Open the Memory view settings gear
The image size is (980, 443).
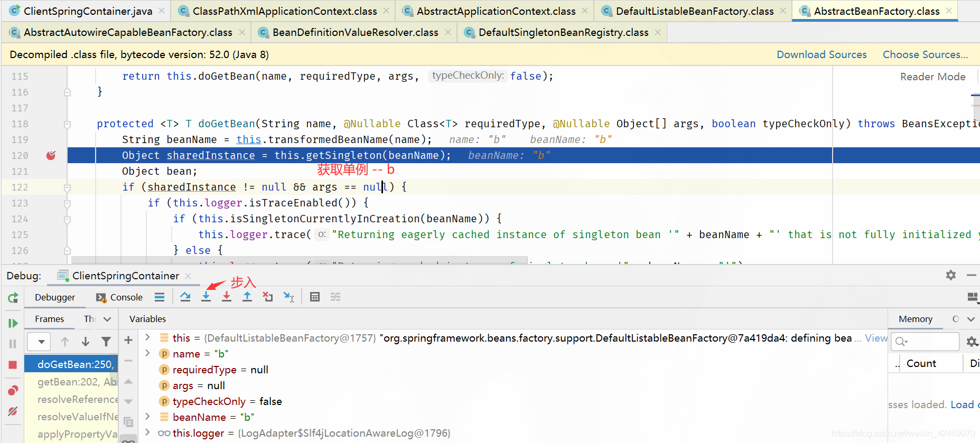972,342
